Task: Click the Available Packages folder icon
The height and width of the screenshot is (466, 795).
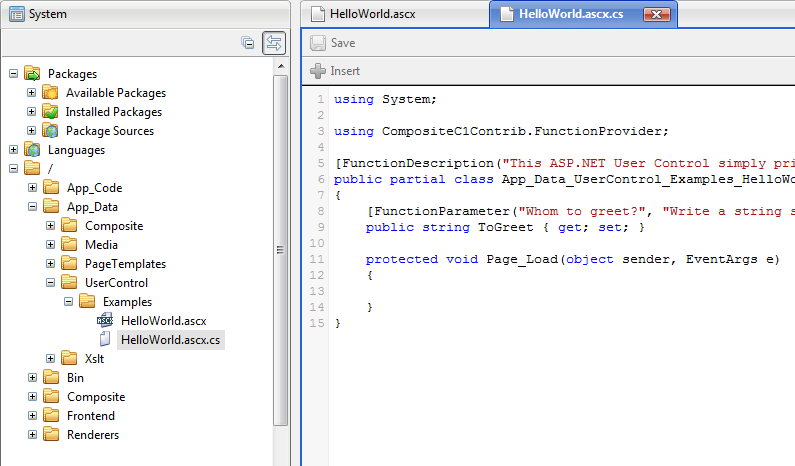Action: pos(50,93)
